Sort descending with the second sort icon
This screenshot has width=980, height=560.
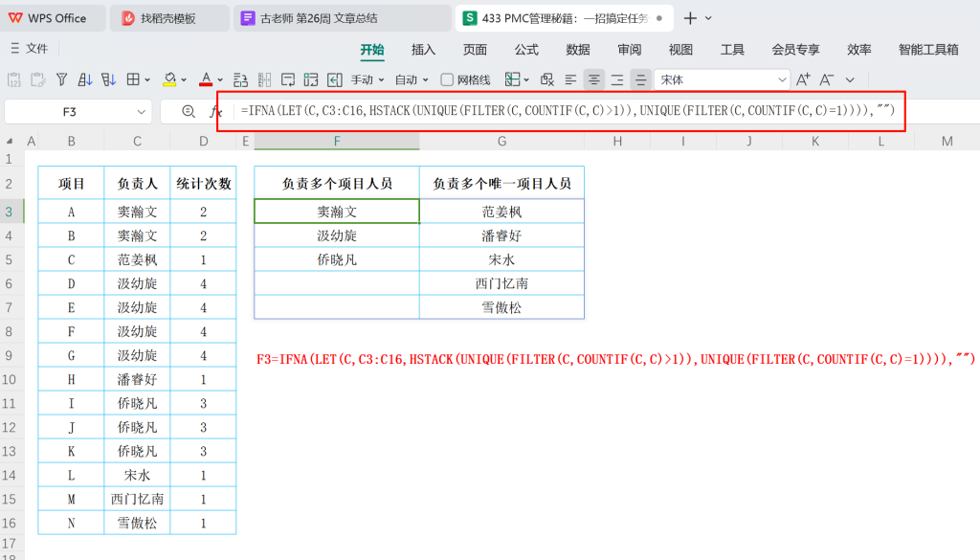(109, 80)
